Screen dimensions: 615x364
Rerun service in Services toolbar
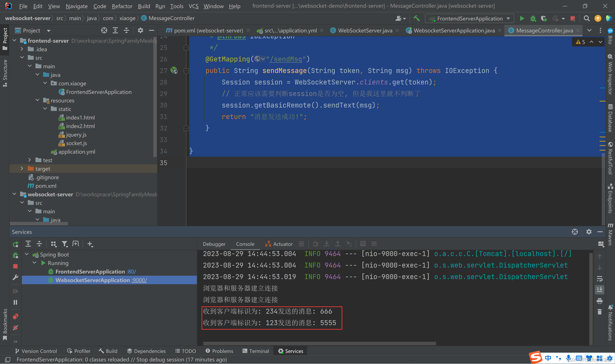pos(15,244)
